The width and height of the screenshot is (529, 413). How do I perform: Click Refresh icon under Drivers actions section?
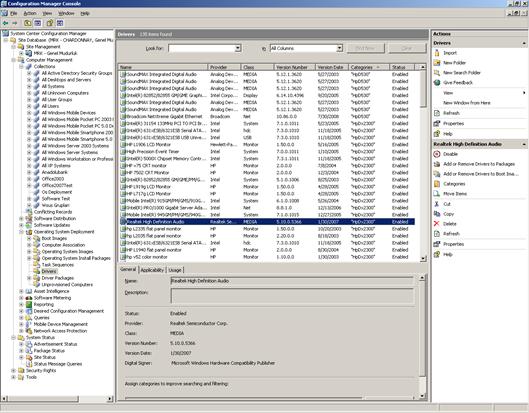point(437,113)
